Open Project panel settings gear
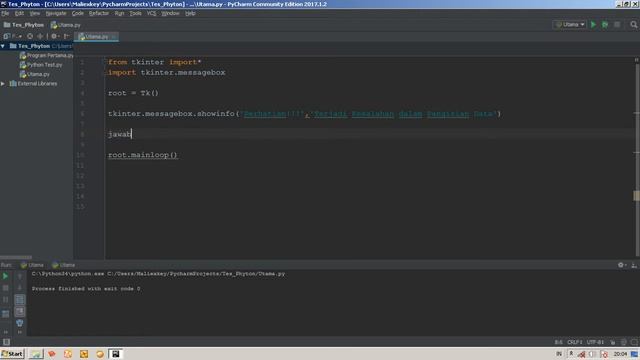 54,36
